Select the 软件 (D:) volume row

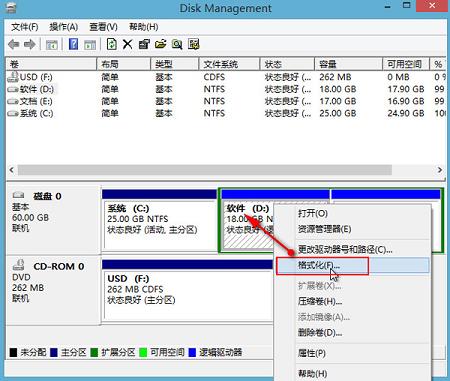click(x=226, y=89)
